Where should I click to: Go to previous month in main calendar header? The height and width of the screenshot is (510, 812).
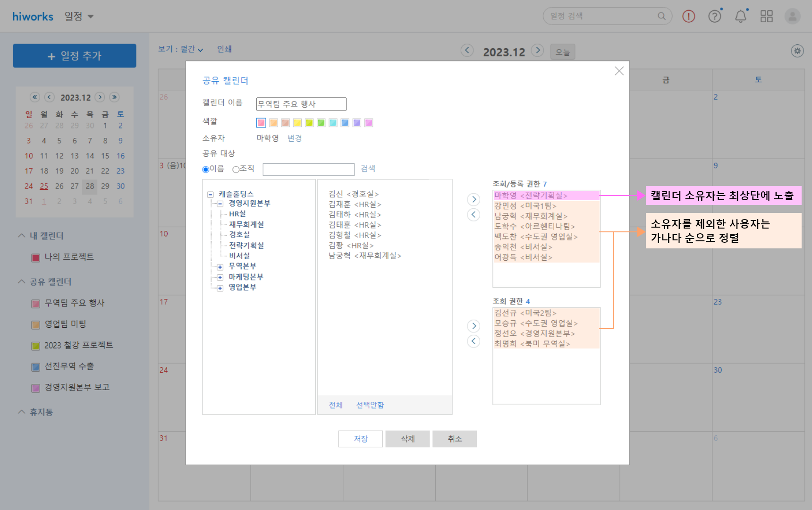pyautogui.click(x=467, y=50)
